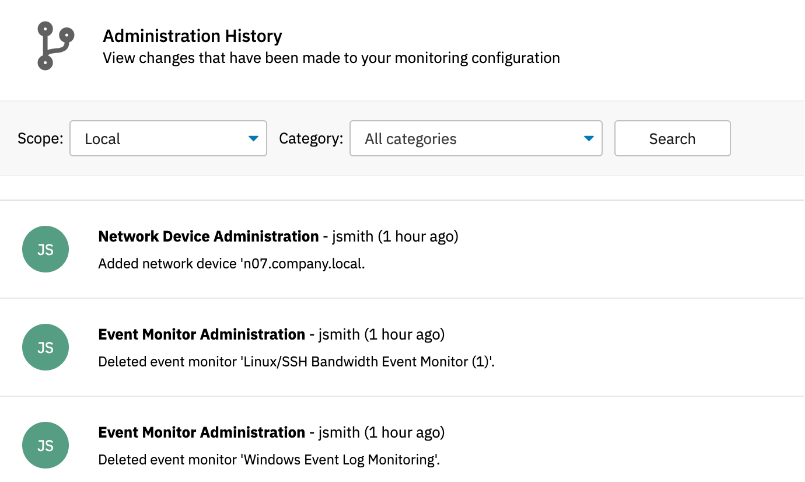Click the Category label

coord(311,139)
